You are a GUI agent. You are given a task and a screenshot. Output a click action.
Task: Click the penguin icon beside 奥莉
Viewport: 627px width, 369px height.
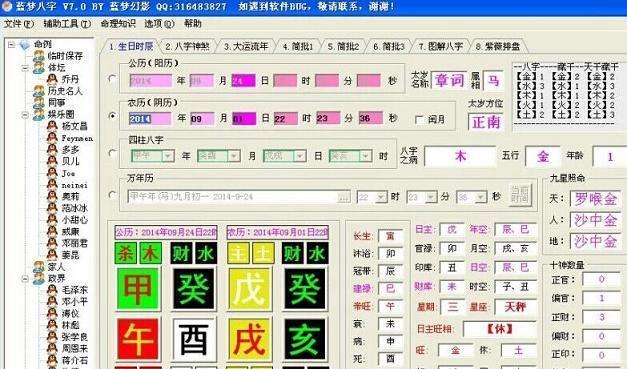coord(52,196)
